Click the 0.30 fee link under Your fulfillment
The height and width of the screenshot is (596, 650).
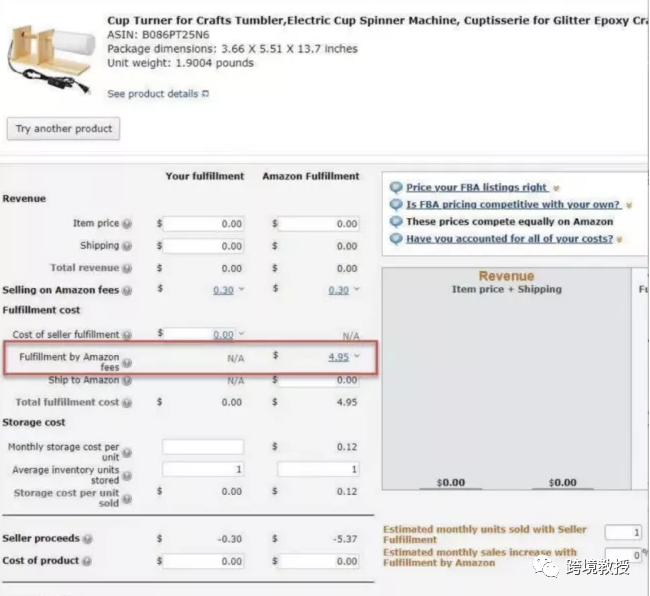(x=223, y=290)
